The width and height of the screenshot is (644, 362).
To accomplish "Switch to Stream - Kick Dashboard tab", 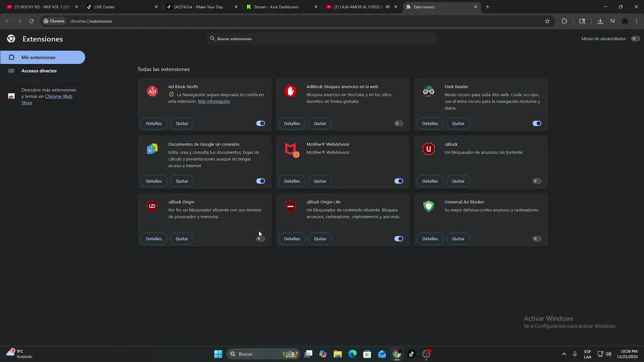I will coord(282,7).
